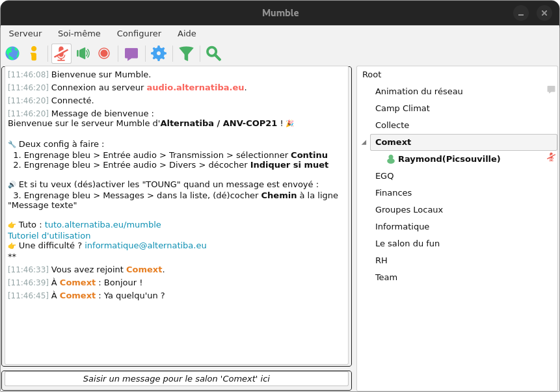Screen dimensions: 560x392
Task: Click the green magnifier search icon
Action: coord(213,53)
